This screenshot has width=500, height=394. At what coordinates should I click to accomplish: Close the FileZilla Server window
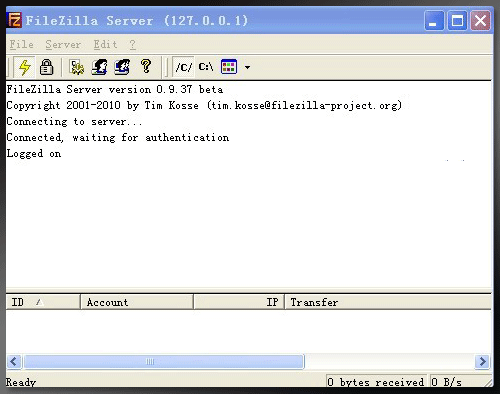click(480, 21)
